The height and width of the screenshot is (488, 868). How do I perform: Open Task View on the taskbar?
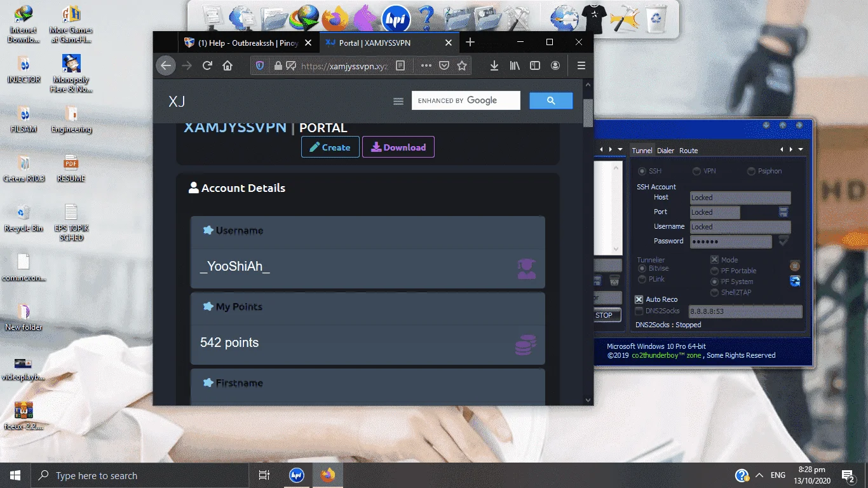click(264, 475)
